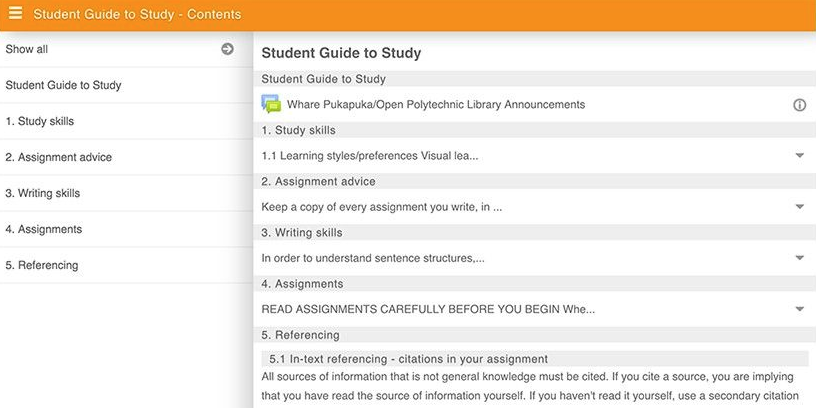Expand the sentence structures summary arrow

click(x=800, y=258)
